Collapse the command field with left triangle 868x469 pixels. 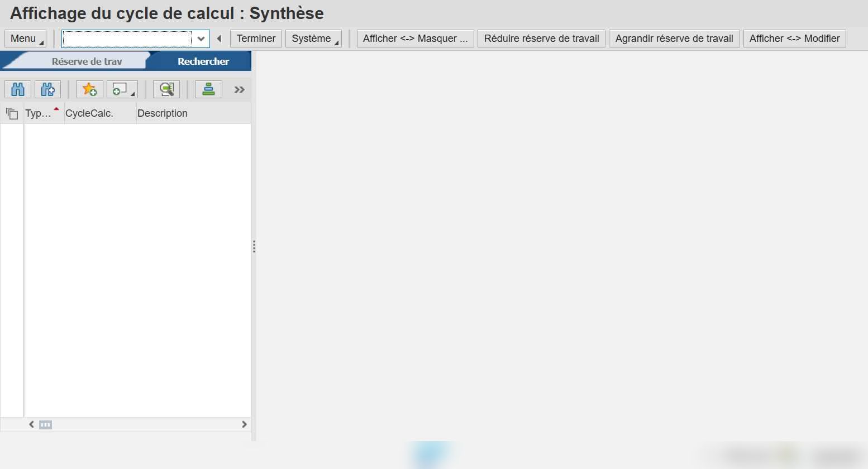click(x=219, y=39)
